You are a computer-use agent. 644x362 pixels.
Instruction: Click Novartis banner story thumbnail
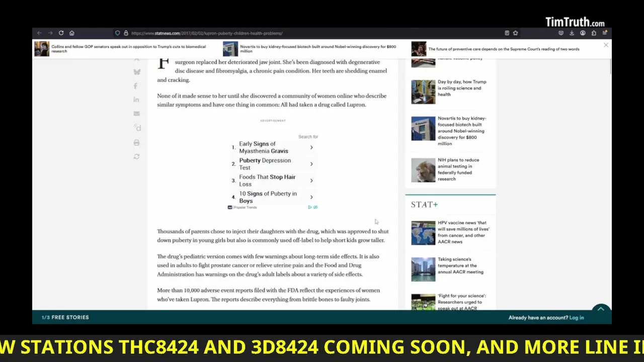[x=230, y=49]
